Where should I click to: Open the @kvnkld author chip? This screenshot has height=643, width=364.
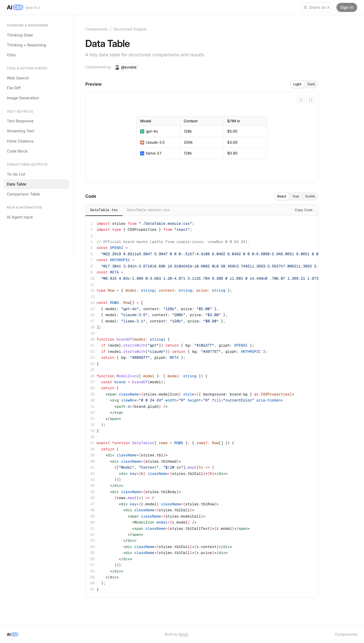(x=126, y=67)
